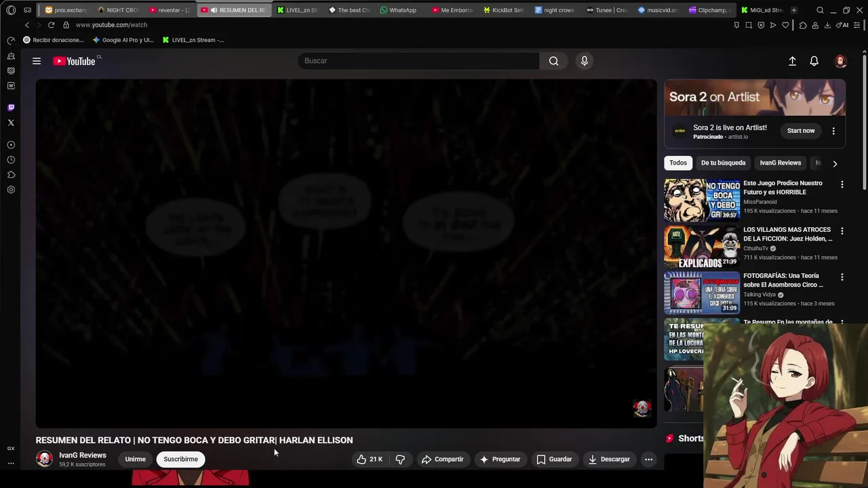868x488 pixels.
Task: Click the search magnifier button
Action: click(554, 61)
